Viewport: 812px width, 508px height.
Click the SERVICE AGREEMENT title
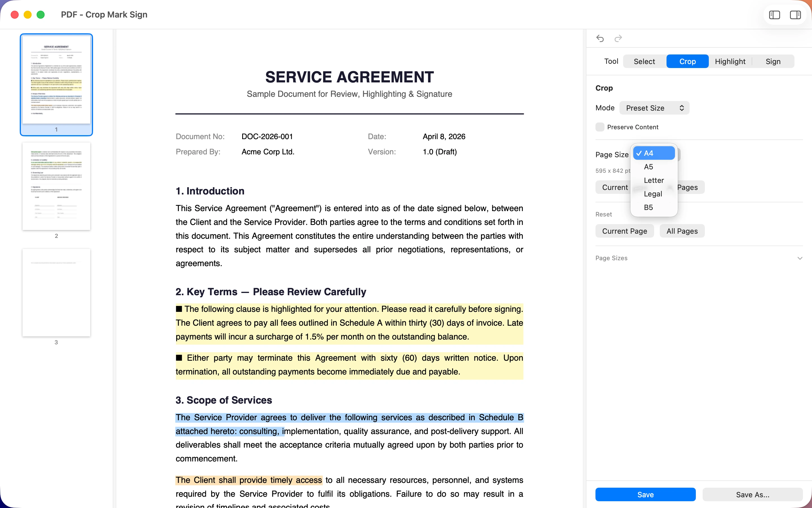(x=349, y=77)
